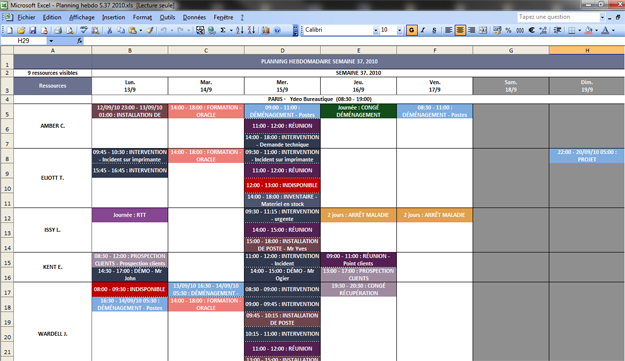Image resolution: width=625 pixels, height=361 pixels.
Task: Open the Outils menu
Action: click(x=167, y=17)
